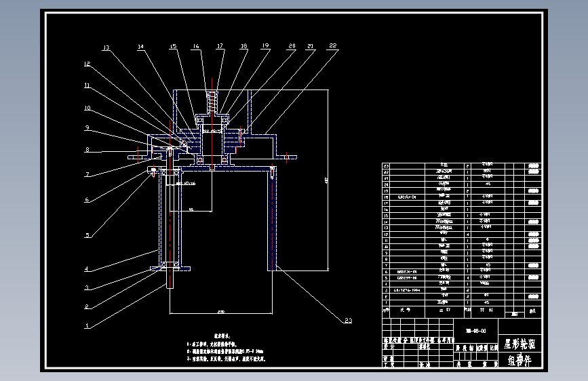Screen dimensions: 588x381
Task: Select part callout number 13
Action: coord(106,47)
